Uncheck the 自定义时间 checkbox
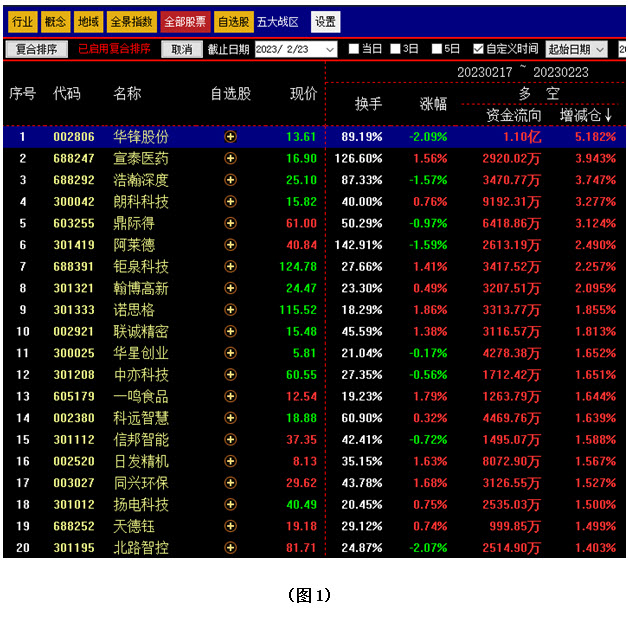Screen dimensions: 628x618 (478, 49)
